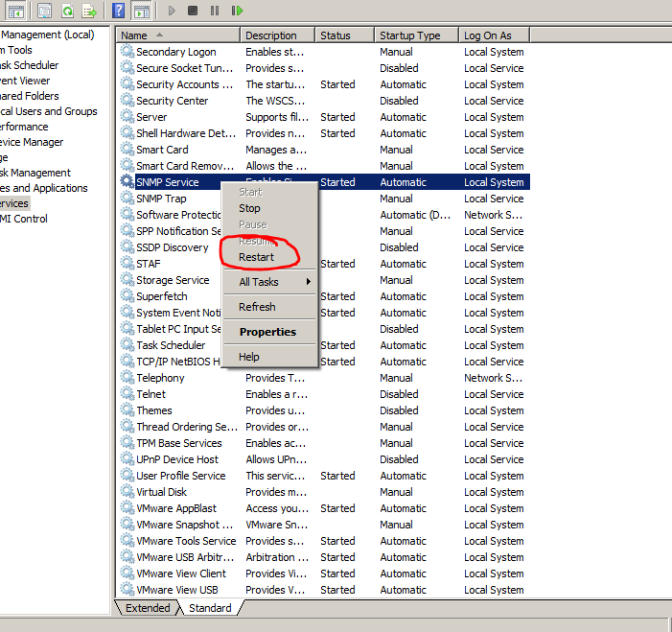Choose Restart in the context menu
Viewport: 672px width, 632px height.
coord(256,257)
